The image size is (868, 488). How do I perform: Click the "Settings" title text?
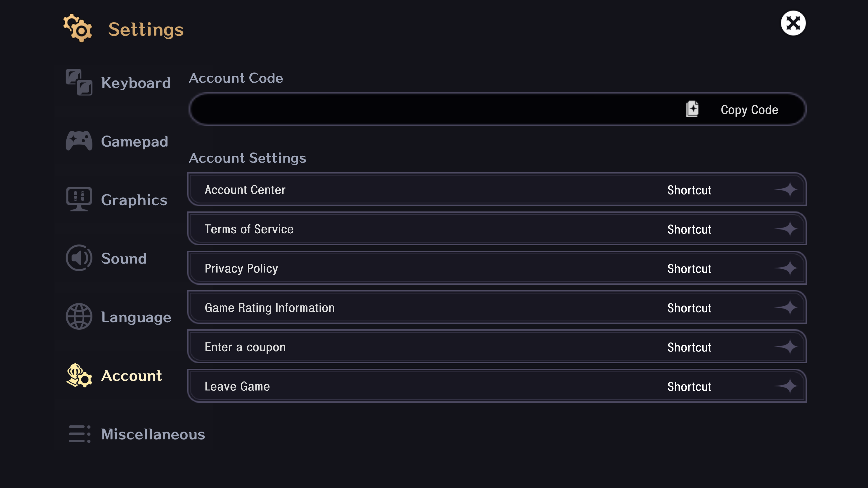pos(146,30)
